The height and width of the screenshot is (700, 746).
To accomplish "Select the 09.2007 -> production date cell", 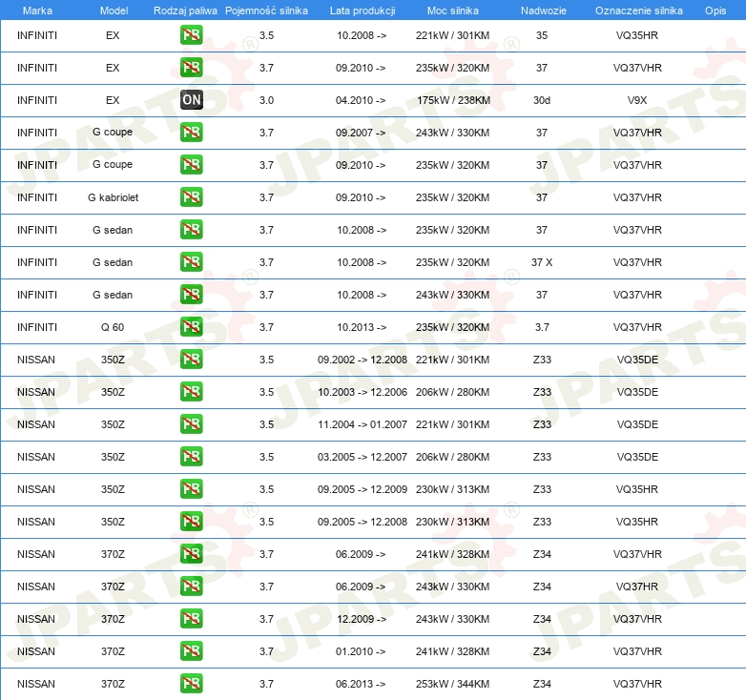I will (x=361, y=133).
